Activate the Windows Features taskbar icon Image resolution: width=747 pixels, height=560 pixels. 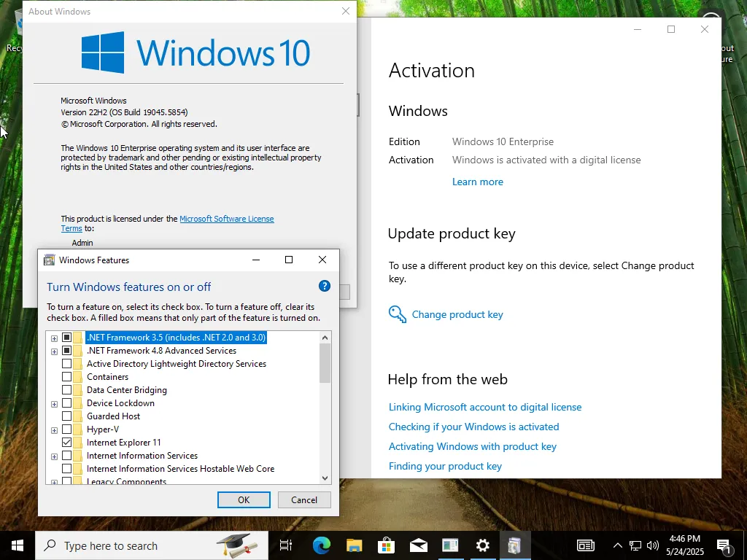tap(514, 545)
